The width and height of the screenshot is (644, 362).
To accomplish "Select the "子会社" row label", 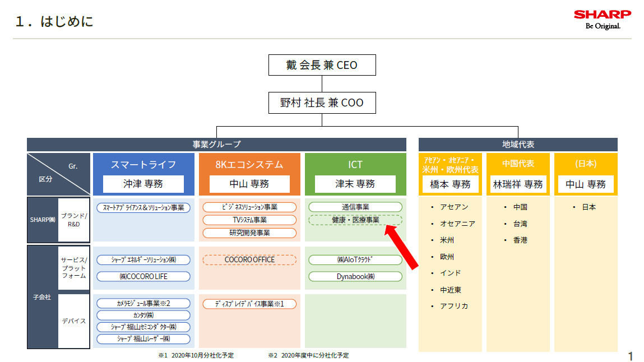I will [x=42, y=297].
